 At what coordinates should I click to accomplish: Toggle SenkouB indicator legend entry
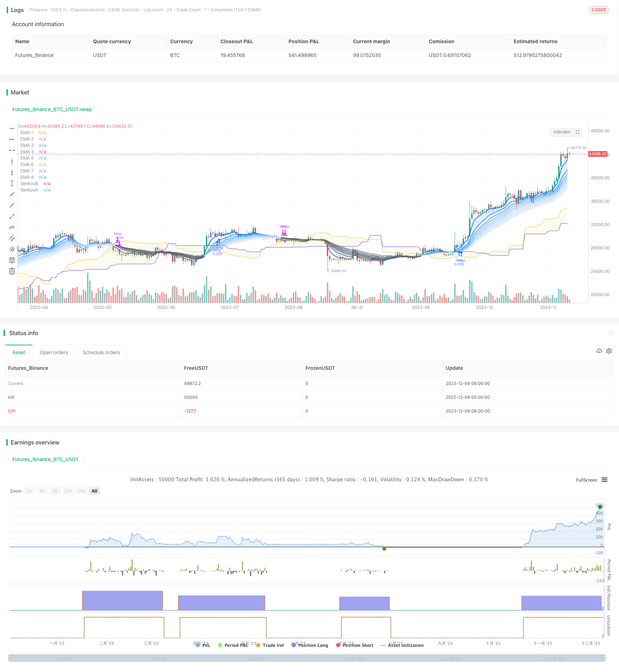(x=35, y=184)
